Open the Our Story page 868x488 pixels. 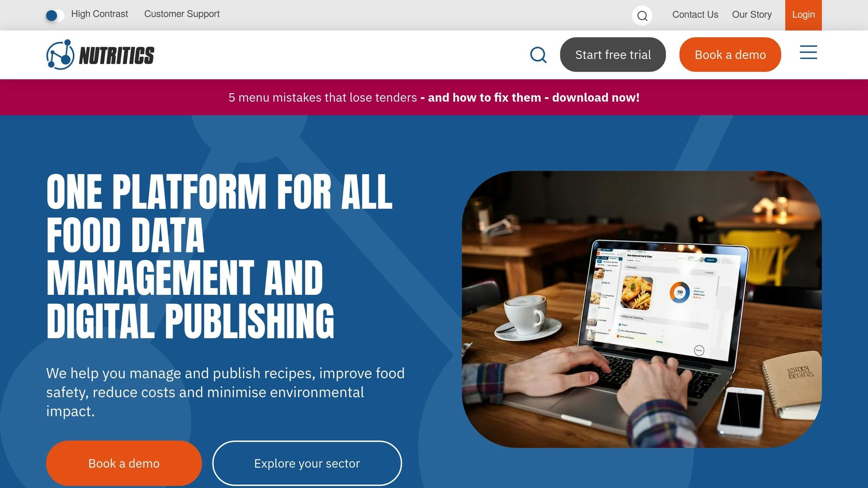pos(752,14)
